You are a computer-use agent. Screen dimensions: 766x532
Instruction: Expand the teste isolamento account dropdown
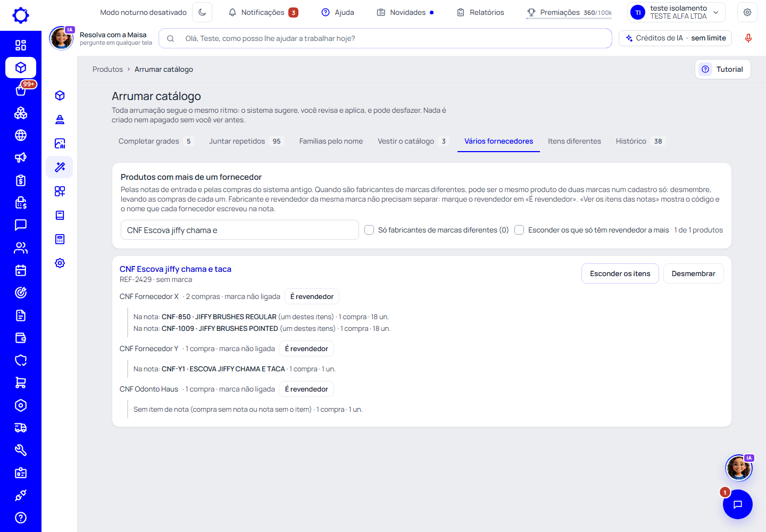click(x=676, y=12)
